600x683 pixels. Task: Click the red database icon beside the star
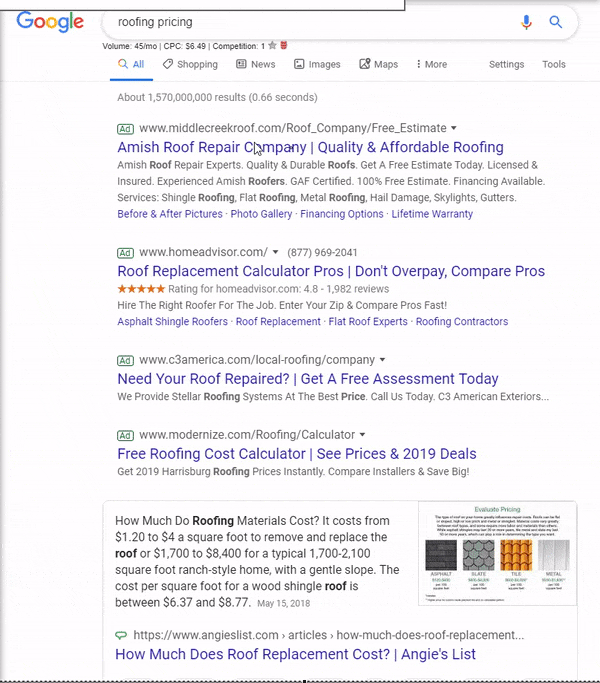tap(284, 45)
